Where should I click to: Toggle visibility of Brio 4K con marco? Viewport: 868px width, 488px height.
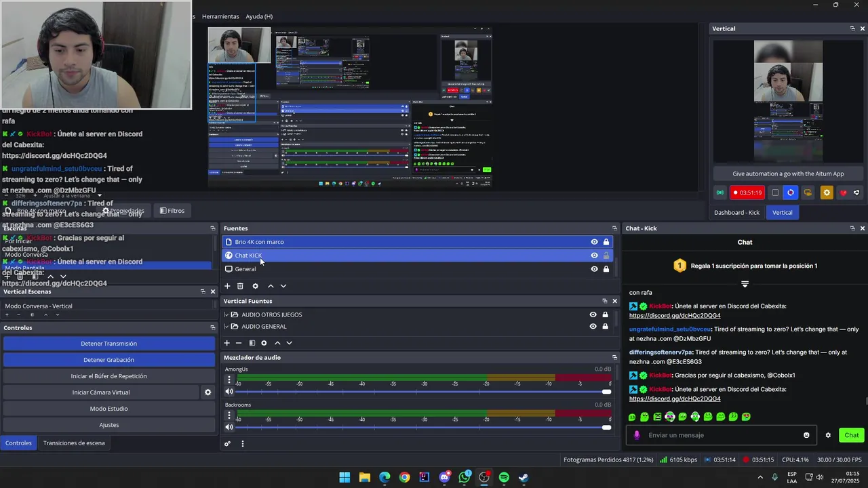click(594, 242)
